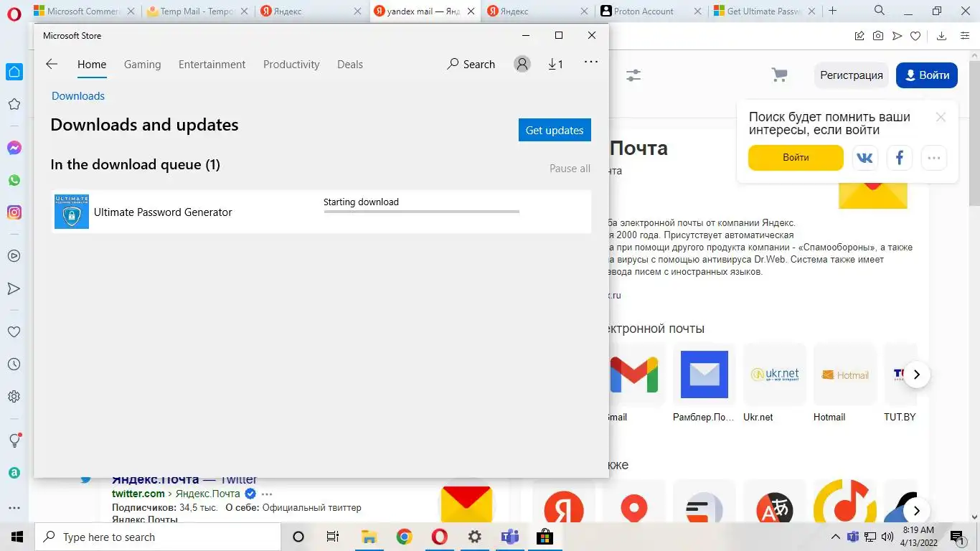
Task: Open Opera sidebar settings gear
Action: point(14,397)
